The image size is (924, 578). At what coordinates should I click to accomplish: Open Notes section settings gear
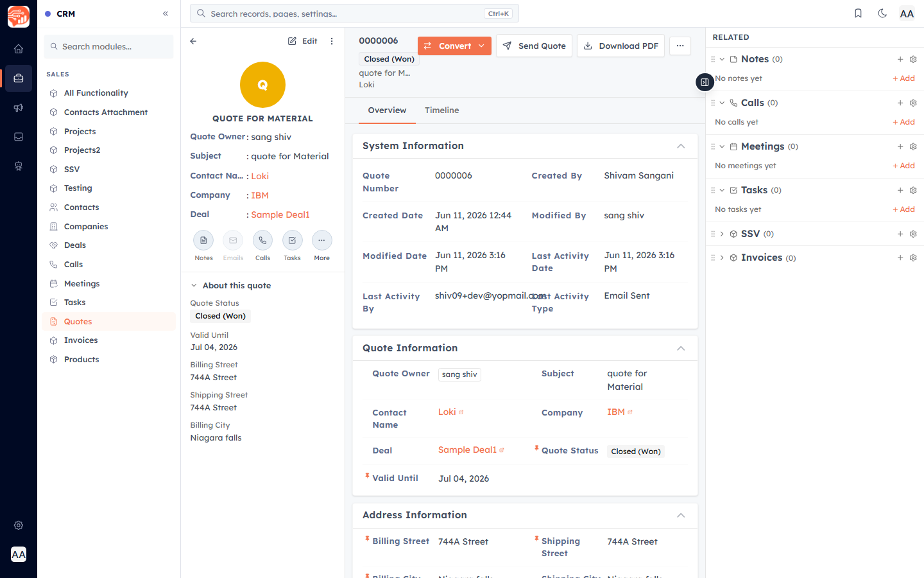tap(913, 59)
